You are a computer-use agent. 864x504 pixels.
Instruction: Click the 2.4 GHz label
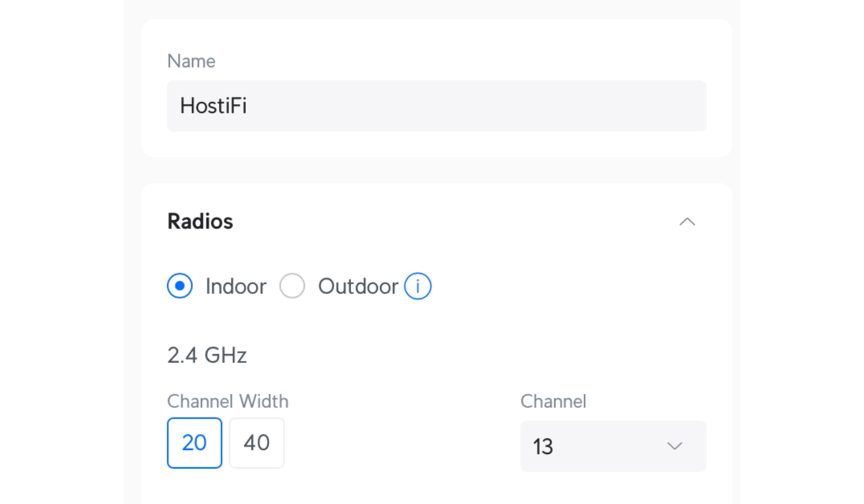(207, 355)
